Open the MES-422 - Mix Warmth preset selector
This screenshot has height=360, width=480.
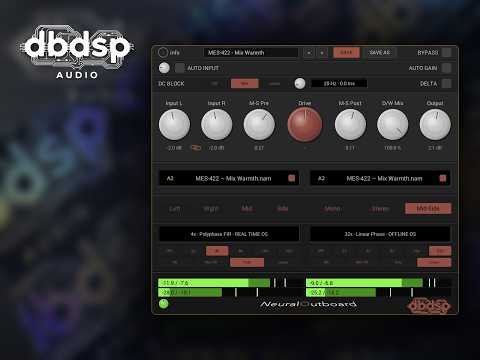[251, 53]
